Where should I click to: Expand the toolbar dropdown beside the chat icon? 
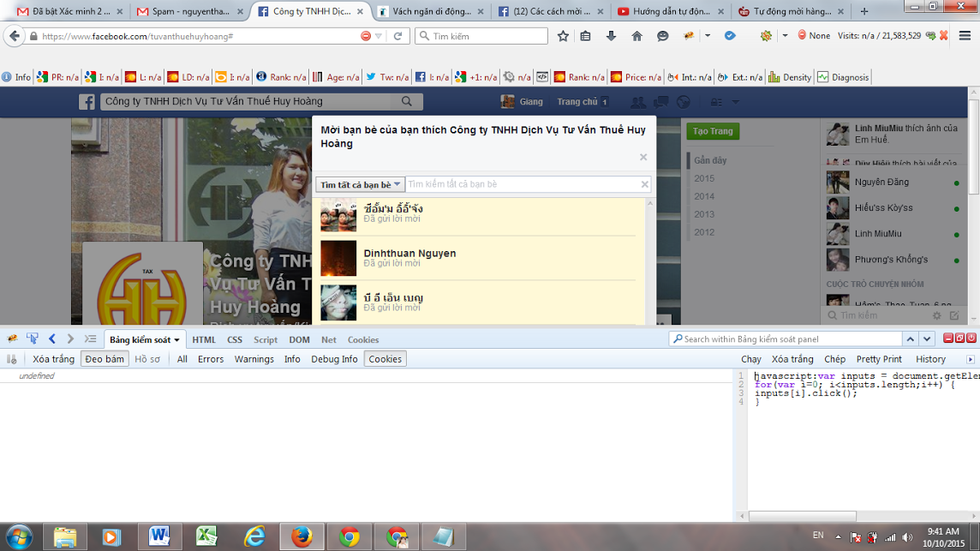[x=708, y=36]
